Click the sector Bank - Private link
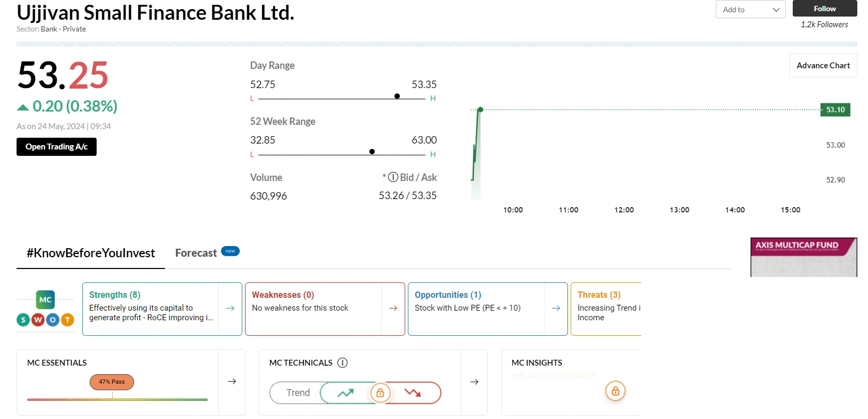Image resolution: width=868 pixels, height=419 pixels. pos(63,29)
